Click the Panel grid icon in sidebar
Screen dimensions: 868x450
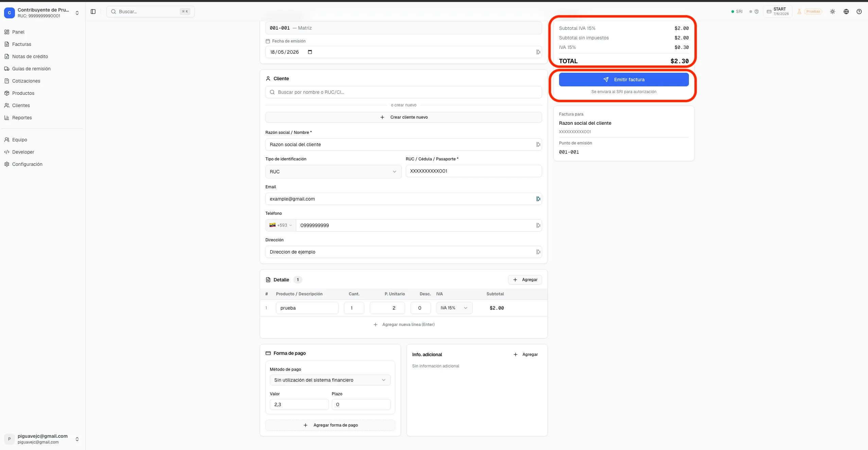click(7, 32)
